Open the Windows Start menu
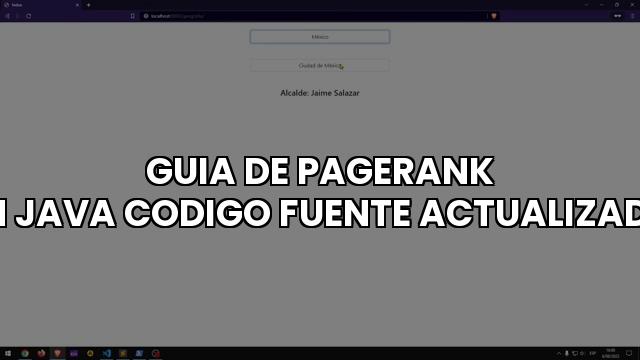 pyautogui.click(x=8, y=353)
